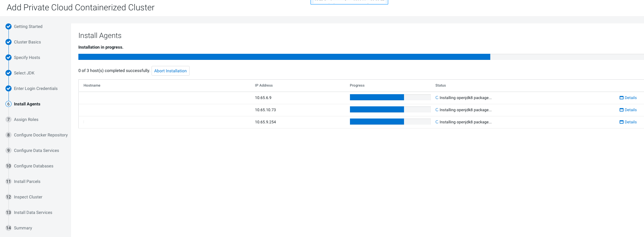This screenshot has width=644, height=237.
Task: Click the step 6 circle icon
Action: pyautogui.click(x=9, y=104)
